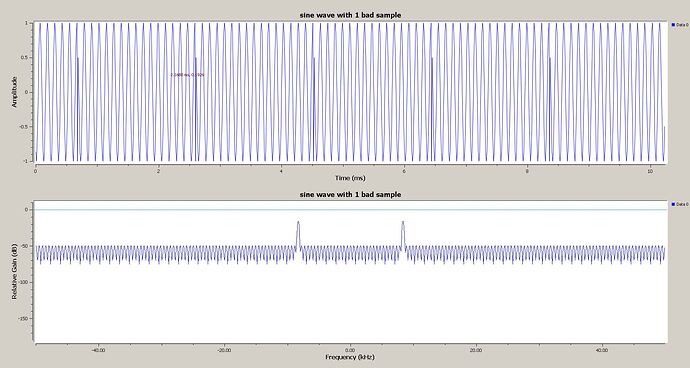Click the -150 relative gain tick label
Screen dimensions: 690x368
coord(23,318)
